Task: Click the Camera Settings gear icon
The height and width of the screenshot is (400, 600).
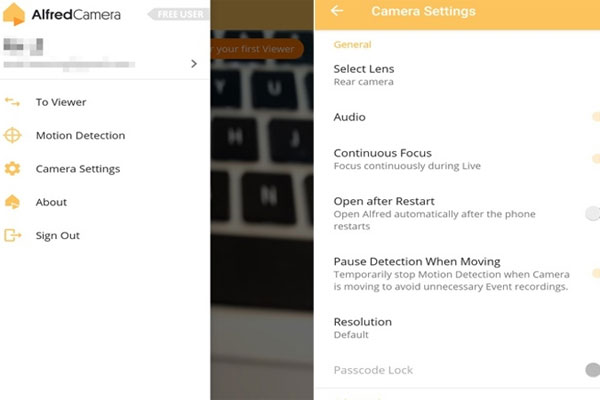Action: [x=12, y=168]
